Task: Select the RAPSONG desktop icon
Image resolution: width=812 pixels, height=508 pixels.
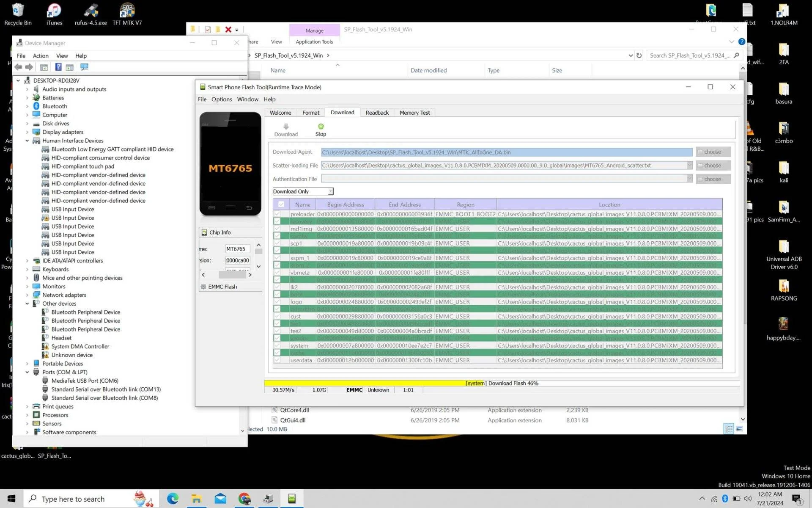Action: 784,290
